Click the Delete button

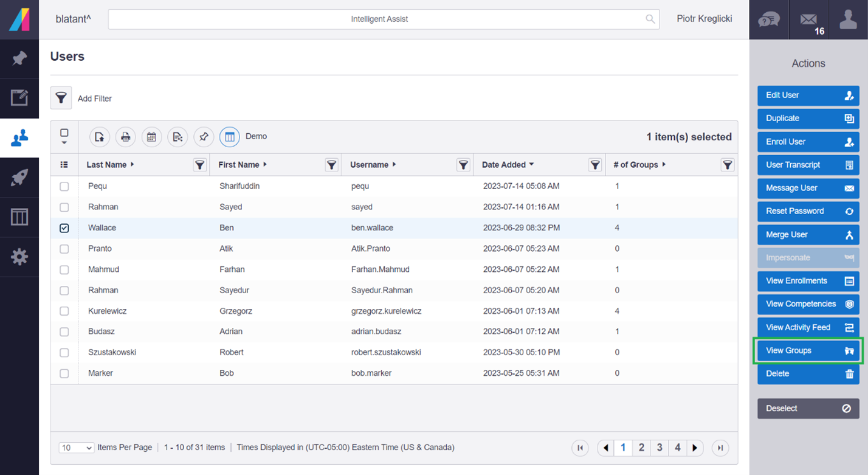click(x=808, y=374)
